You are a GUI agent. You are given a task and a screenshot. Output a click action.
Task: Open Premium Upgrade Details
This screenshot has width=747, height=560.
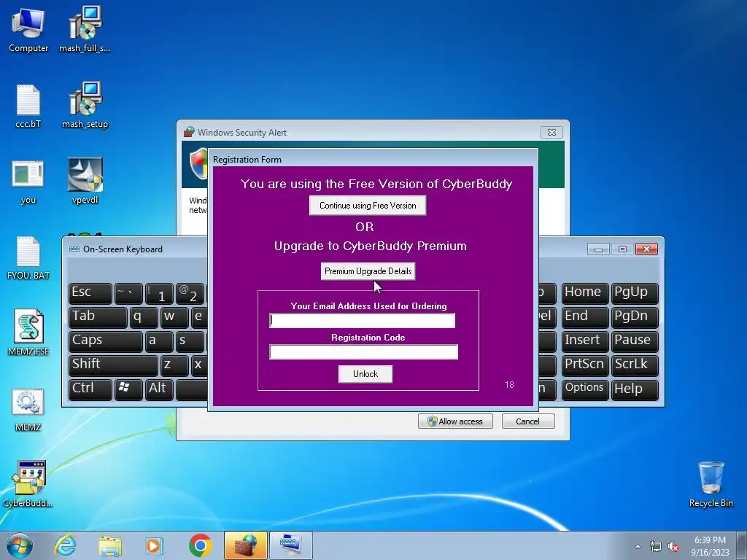(x=368, y=271)
